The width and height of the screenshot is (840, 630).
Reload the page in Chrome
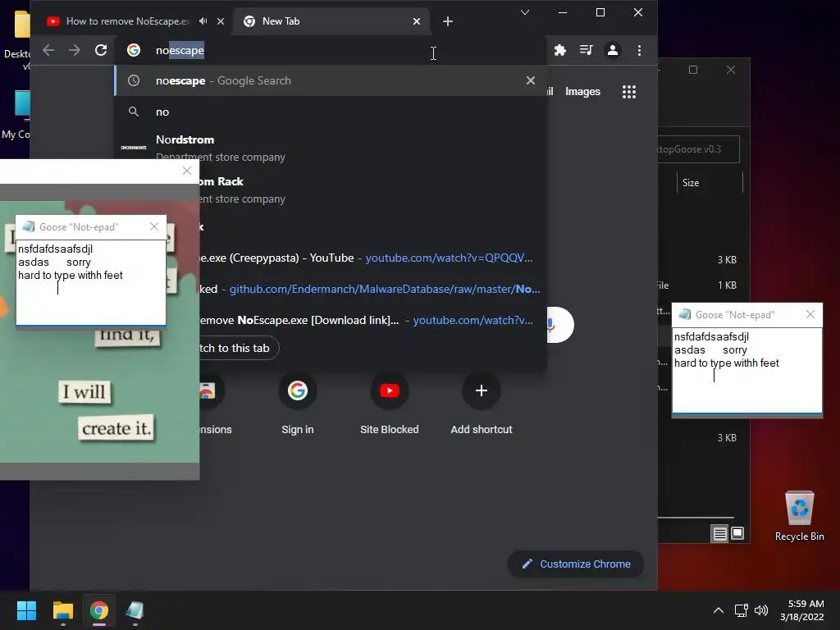click(x=101, y=50)
